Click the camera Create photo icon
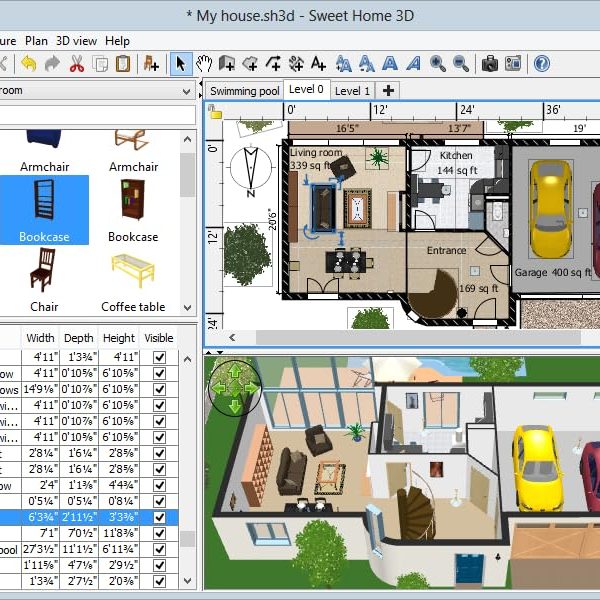The width and height of the screenshot is (600, 600). [490, 64]
